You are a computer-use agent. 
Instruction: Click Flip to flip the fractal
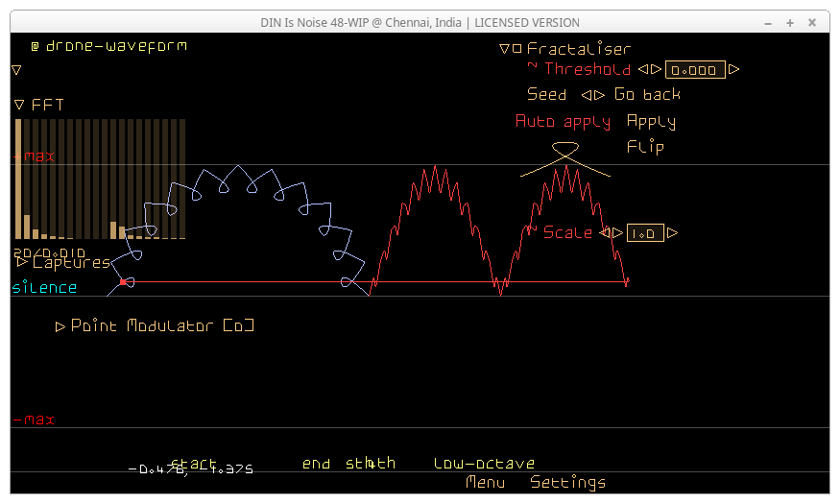[x=645, y=147]
